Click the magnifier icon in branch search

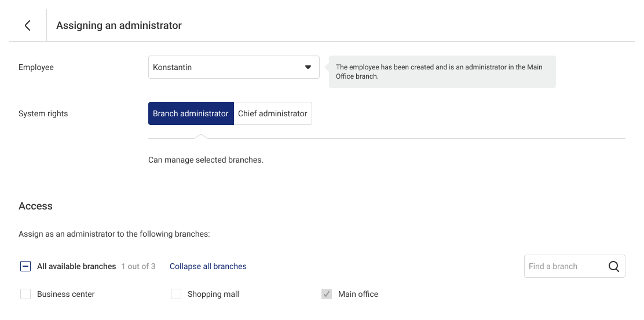coord(614,266)
